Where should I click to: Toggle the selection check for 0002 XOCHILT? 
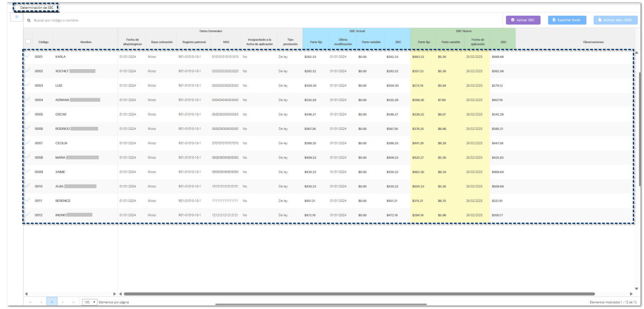tap(28, 70)
